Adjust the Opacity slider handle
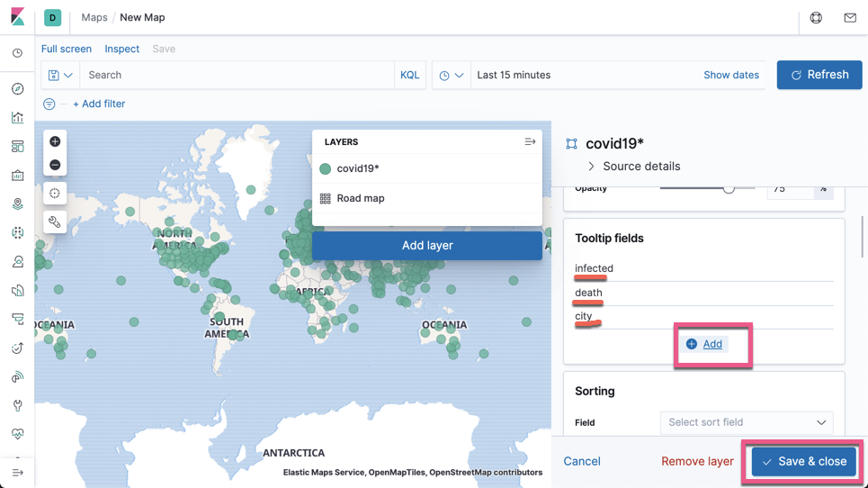Viewport: 868px width, 488px height. (x=729, y=188)
